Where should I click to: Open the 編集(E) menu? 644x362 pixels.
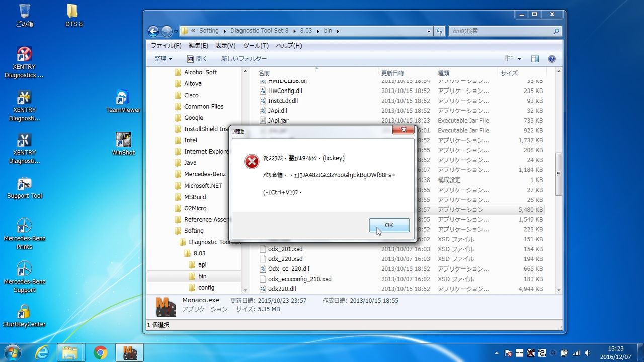click(x=198, y=46)
